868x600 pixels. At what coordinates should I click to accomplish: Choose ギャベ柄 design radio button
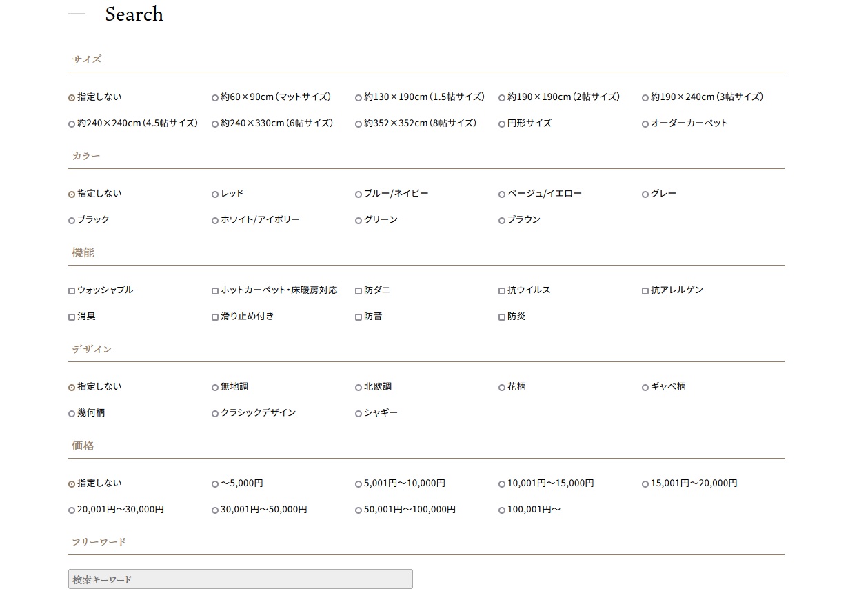645,388
